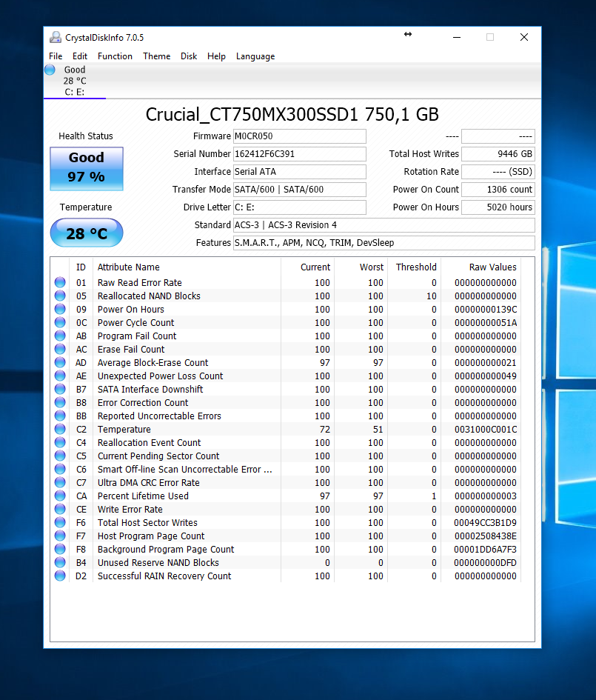Screen dimensions: 596x700
Task: Click status icon for Reported Uncorrectable Errors
Action: click(x=60, y=416)
